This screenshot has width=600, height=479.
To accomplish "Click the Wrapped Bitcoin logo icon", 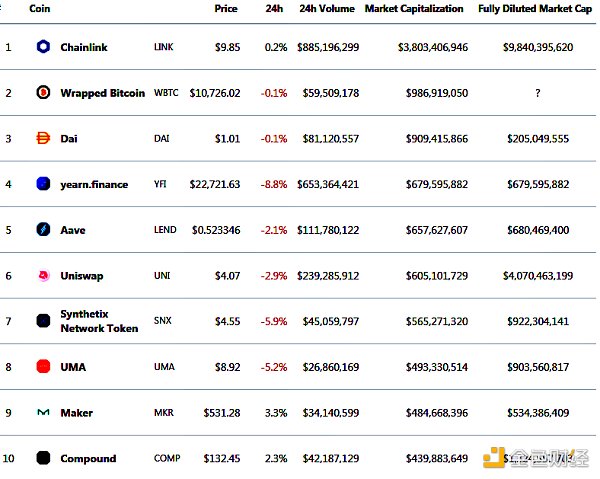I will pos(43,93).
